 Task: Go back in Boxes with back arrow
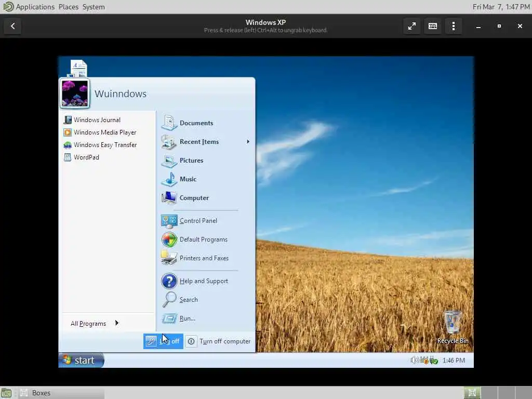12,26
